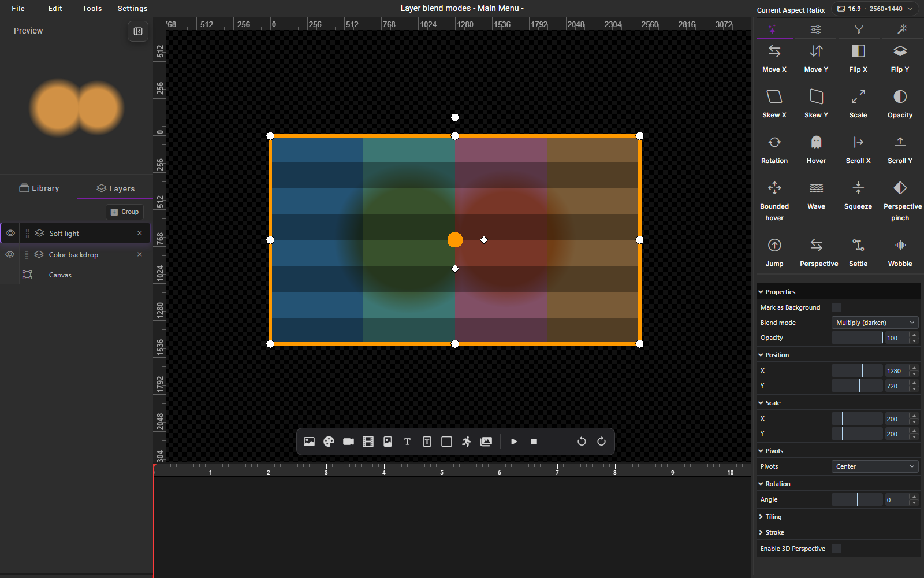Collapse the preview side panel

pyautogui.click(x=138, y=31)
